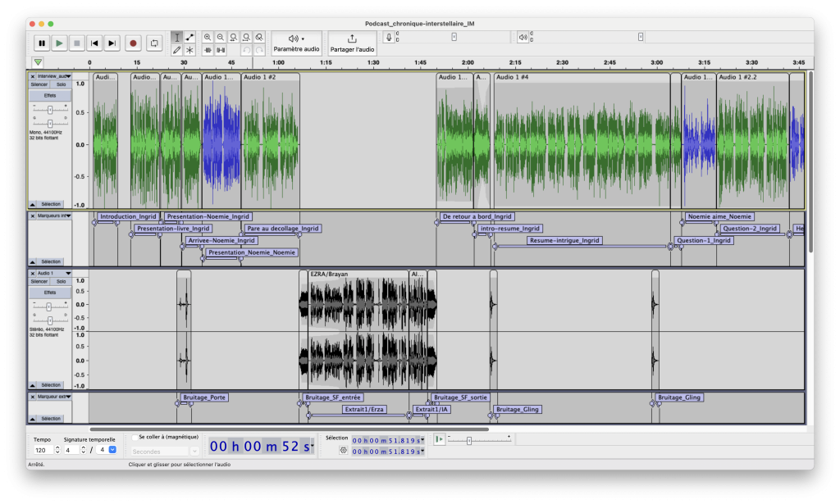
Task: Click Trim audio outside selection icon
Action: point(208,50)
